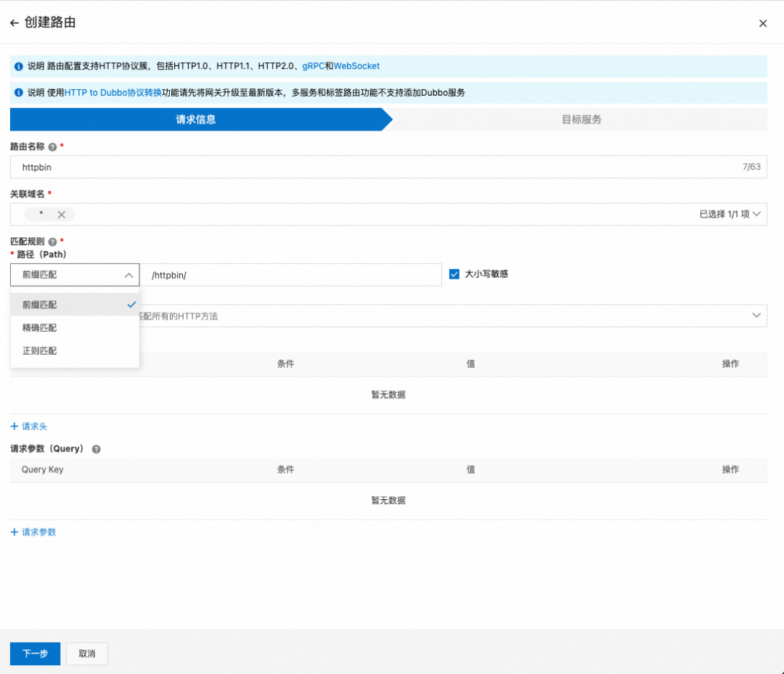Switch to the 请求信息 step tab
The image size is (784, 674).
point(196,120)
